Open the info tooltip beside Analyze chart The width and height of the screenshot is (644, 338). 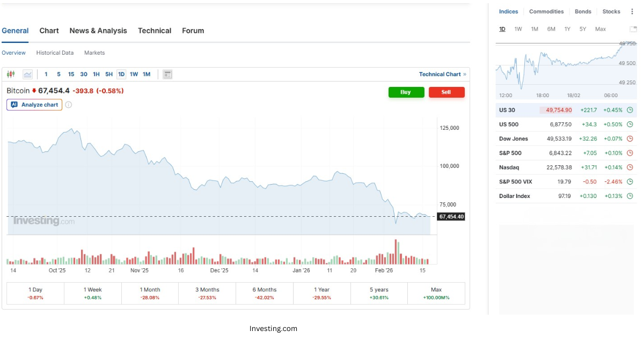click(68, 105)
